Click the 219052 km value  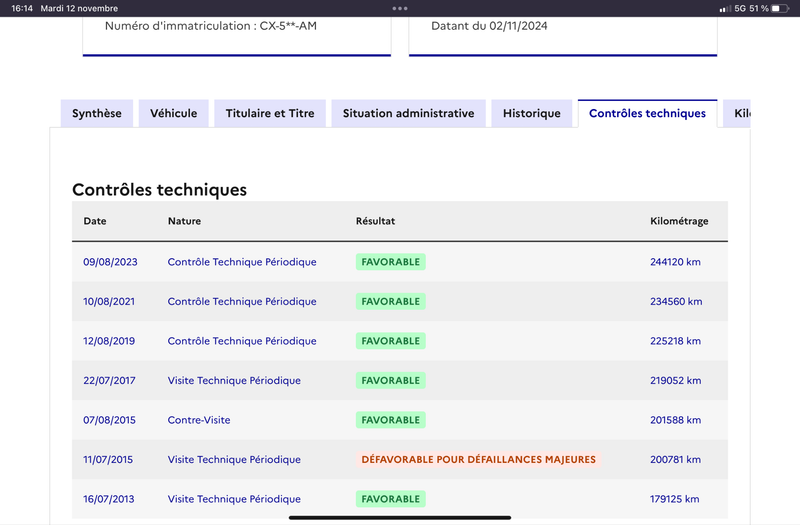[x=676, y=381]
